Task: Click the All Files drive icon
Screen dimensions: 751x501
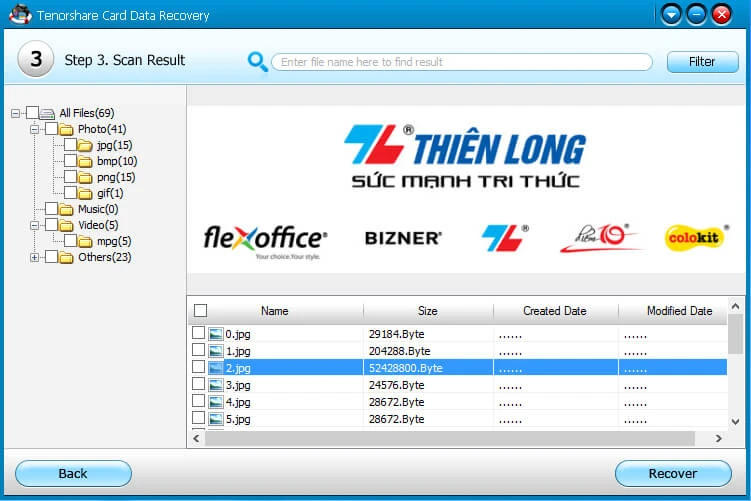Action: pos(47,114)
